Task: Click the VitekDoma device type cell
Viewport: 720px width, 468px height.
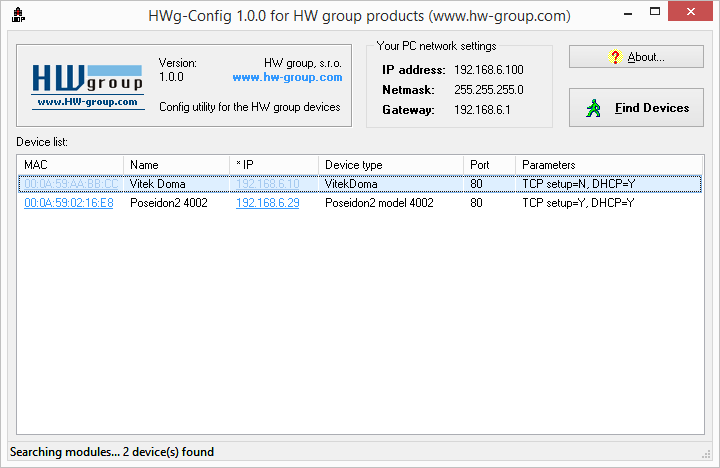Action: pyautogui.click(x=351, y=184)
